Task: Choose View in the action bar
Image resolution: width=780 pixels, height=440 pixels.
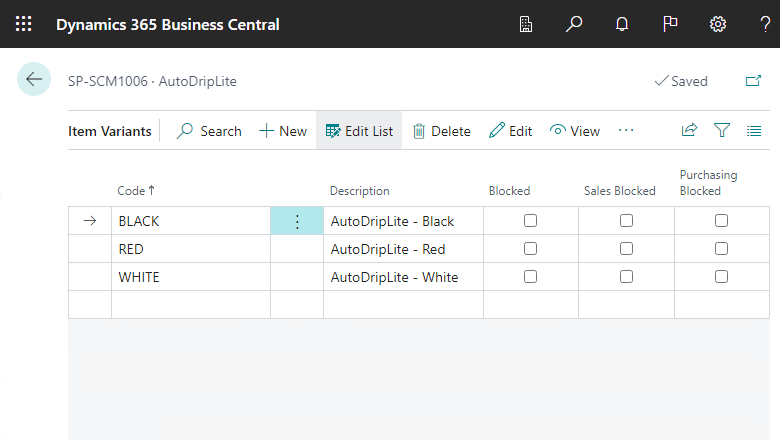Action: (x=575, y=131)
